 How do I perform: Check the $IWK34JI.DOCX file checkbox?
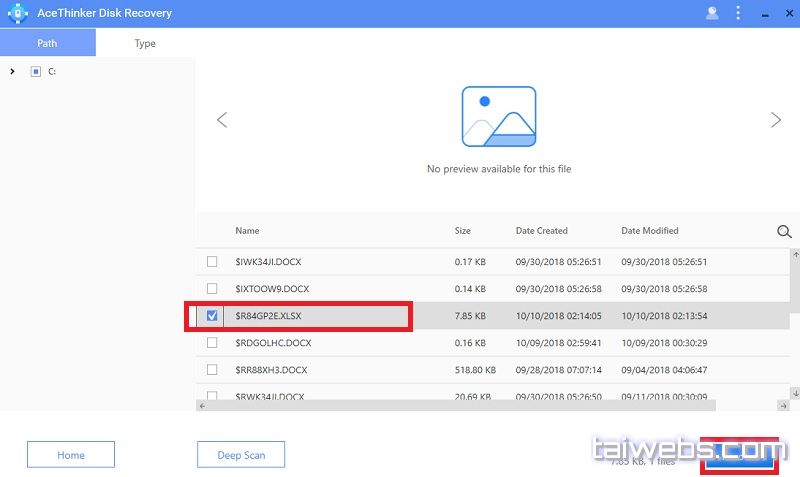tap(212, 262)
